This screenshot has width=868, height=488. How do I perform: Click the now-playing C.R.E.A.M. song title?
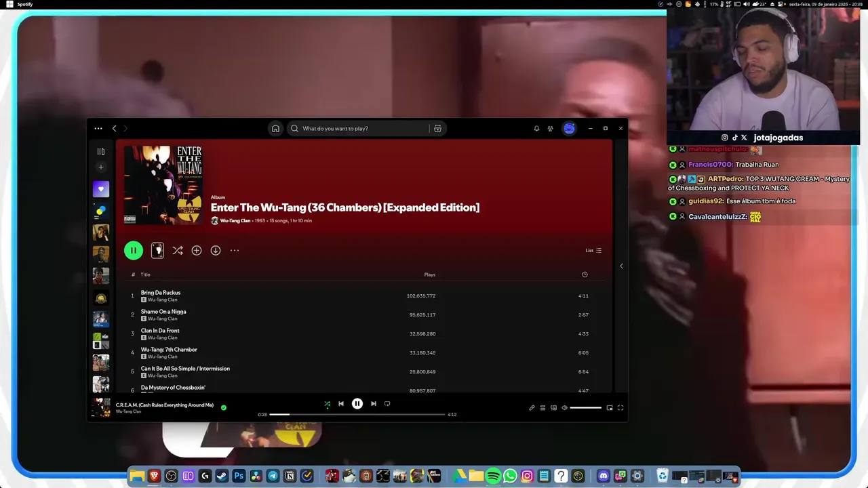[x=165, y=405]
